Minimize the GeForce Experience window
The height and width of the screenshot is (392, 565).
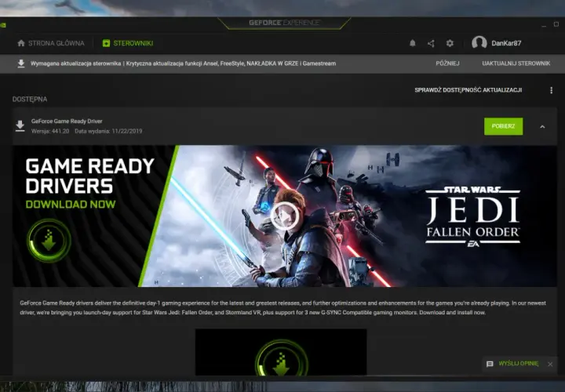tap(544, 25)
